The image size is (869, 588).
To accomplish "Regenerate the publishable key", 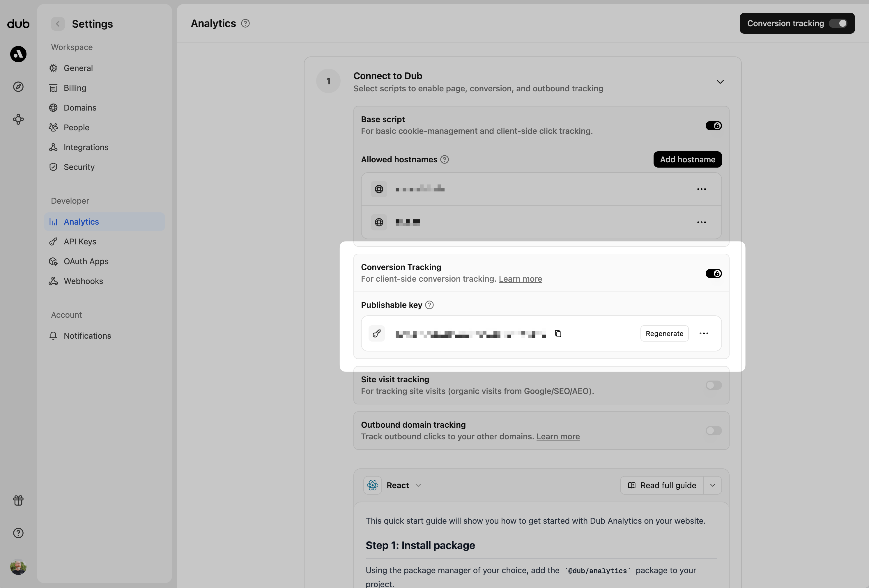I will coord(664,333).
